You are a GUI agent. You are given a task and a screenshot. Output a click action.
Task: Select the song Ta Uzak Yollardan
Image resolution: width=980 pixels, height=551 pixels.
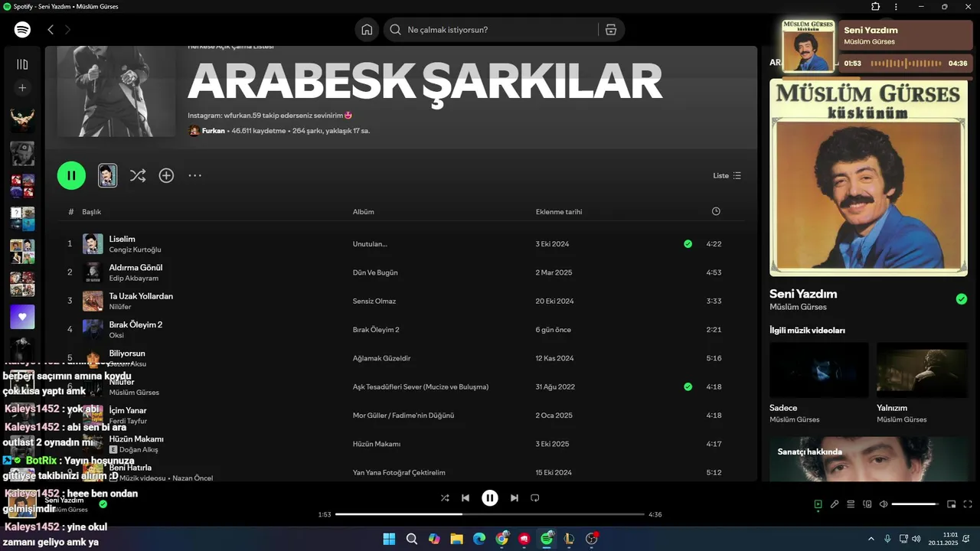[x=141, y=296]
